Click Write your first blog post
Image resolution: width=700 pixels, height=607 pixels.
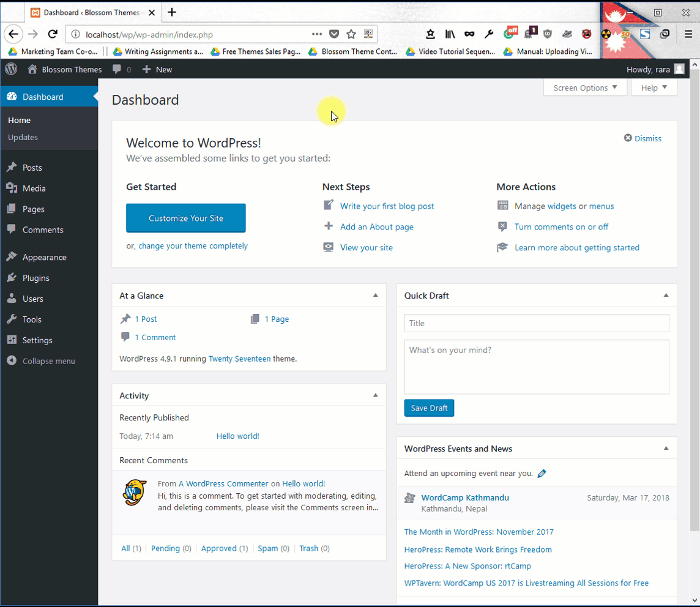[387, 206]
